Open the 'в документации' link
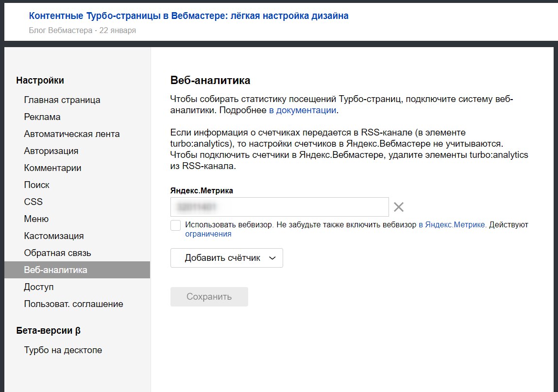The height and width of the screenshot is (392, 558). [x=303, y=110]
